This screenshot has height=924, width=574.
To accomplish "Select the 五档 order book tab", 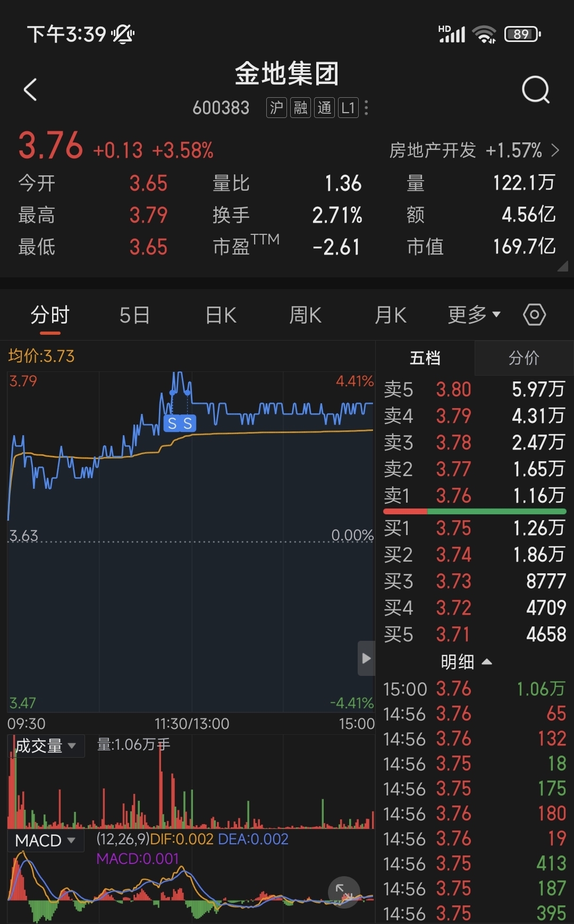I will tap(425, 358).
